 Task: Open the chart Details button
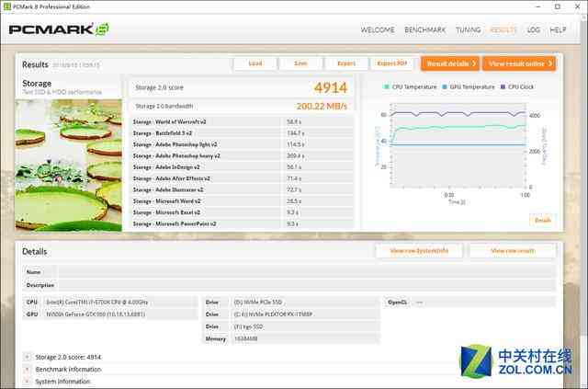(x=543, y=220)
